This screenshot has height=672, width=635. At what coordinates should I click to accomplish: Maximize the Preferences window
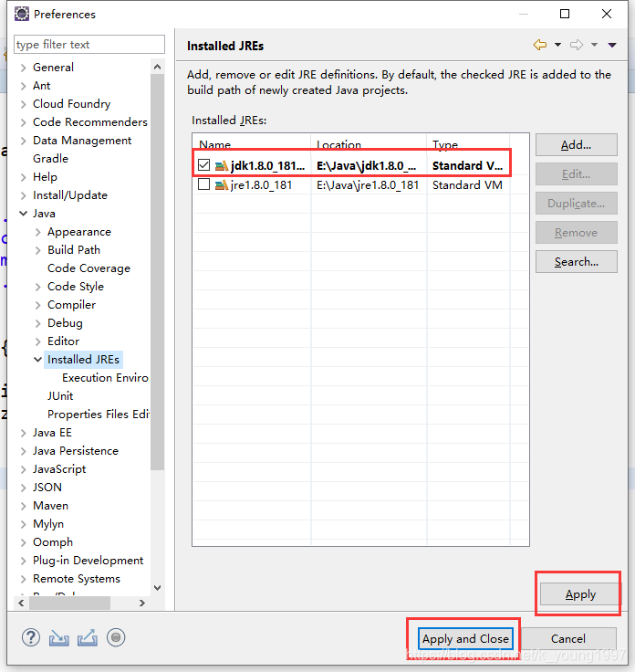[x=565, y=14]
